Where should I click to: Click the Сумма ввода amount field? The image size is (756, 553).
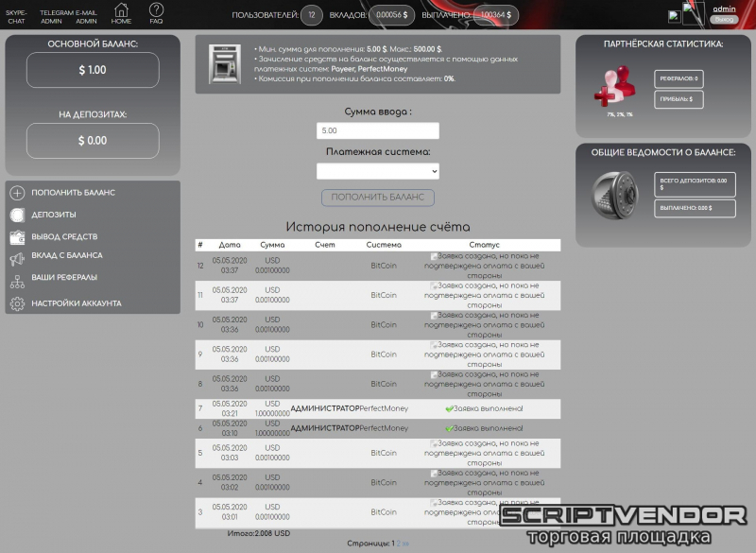pyautogui.click(x=377, y=131)
